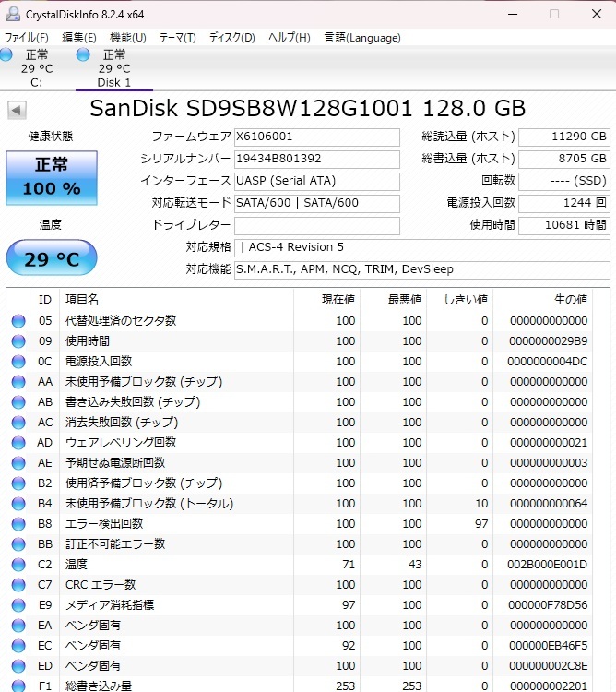616x692 pixels.
Task: Click the status icon for attribute AC
Action: [x=18, y=423]
